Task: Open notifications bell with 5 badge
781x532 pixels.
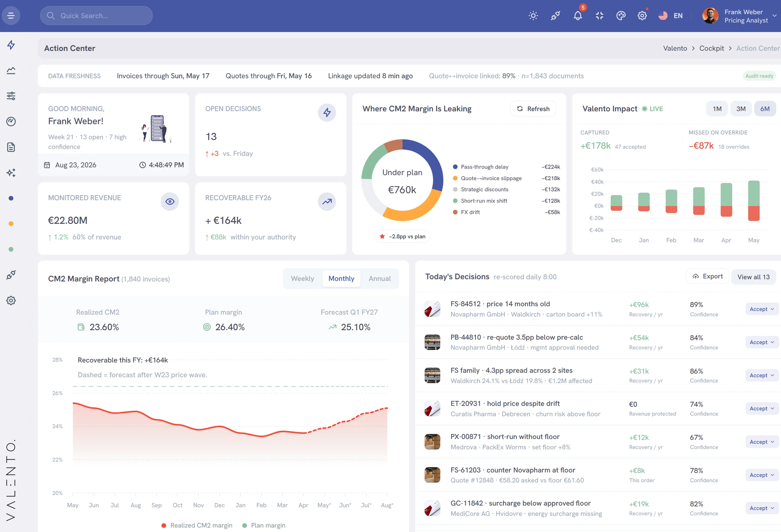Action: [x=578, y=16]
